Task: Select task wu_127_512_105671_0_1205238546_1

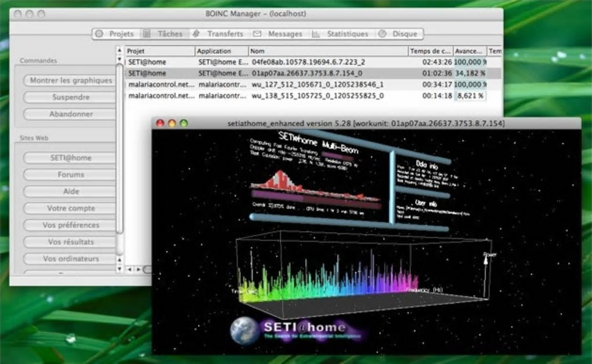Action: [x=313, y=85]
